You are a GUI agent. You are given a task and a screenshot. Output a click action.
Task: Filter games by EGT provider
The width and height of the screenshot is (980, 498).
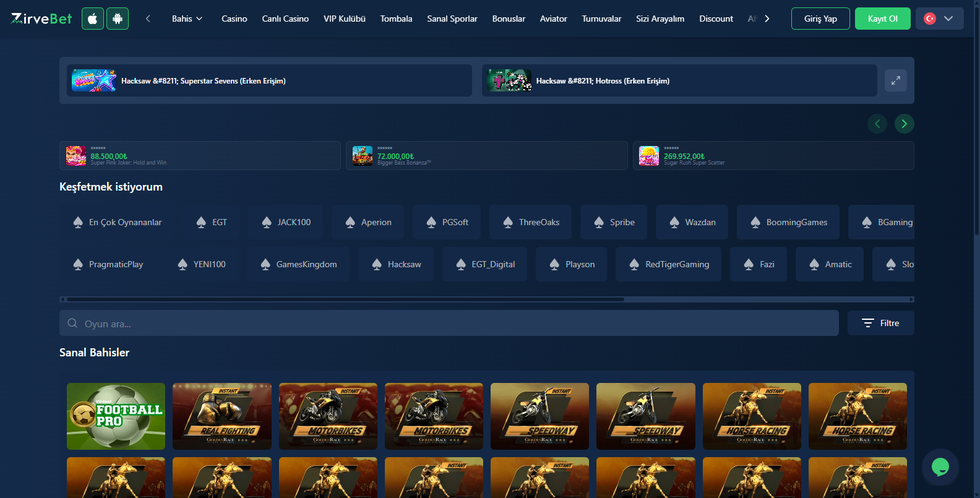point(212,222)
